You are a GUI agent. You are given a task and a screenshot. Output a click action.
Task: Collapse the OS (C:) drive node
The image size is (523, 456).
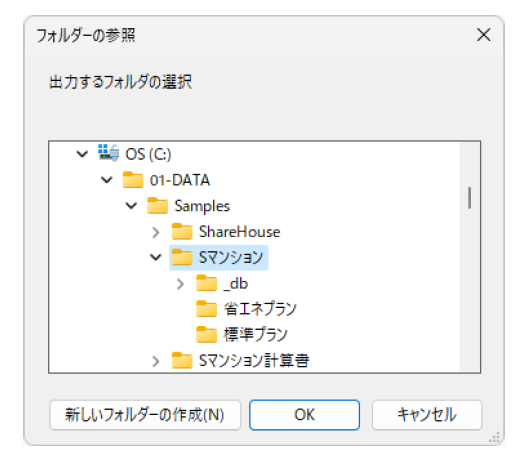82,154
